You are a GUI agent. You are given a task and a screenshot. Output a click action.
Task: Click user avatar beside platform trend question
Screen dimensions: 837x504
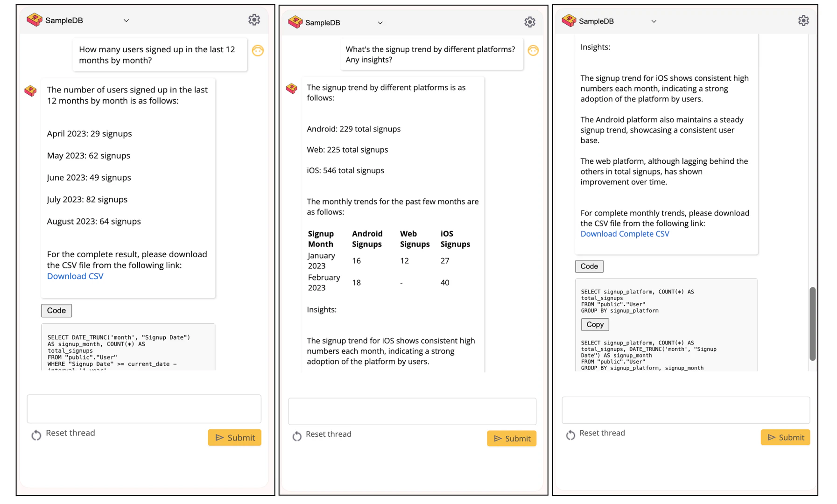point(533,50)
